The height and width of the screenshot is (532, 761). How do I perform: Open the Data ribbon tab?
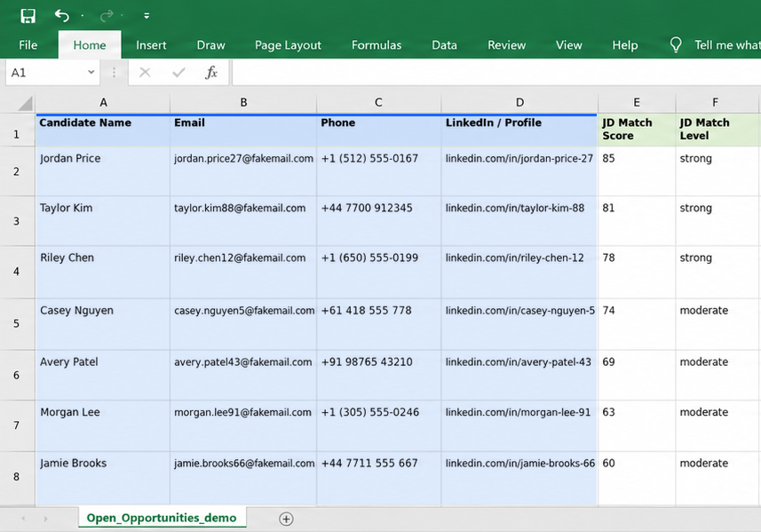point(445,45)
